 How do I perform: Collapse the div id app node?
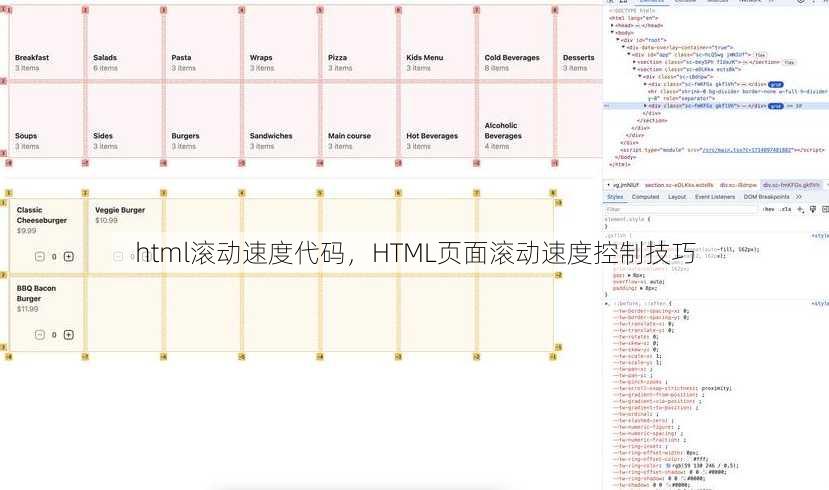[629, 54]
